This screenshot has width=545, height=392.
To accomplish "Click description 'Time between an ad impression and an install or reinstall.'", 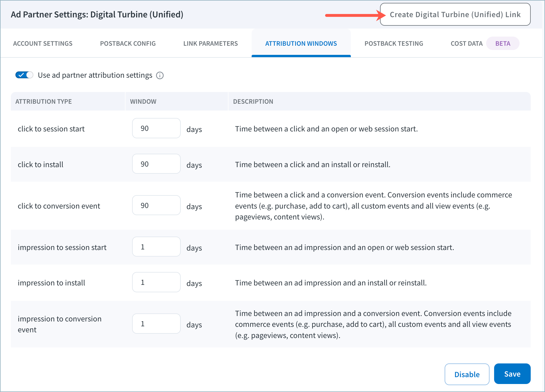I will click(331, 283).
